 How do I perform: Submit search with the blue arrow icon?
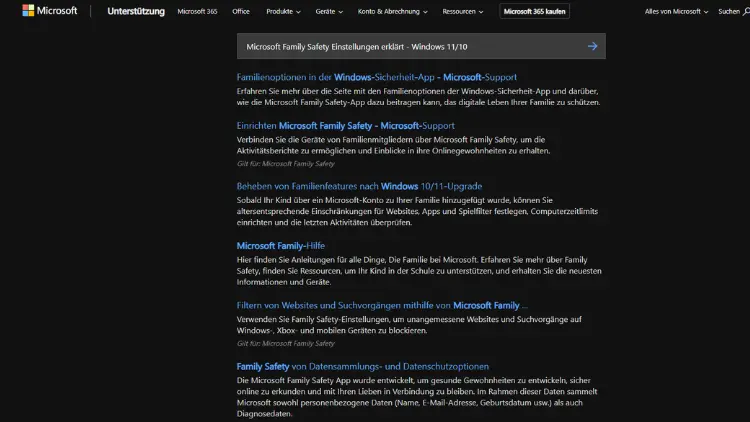point(593,46)
